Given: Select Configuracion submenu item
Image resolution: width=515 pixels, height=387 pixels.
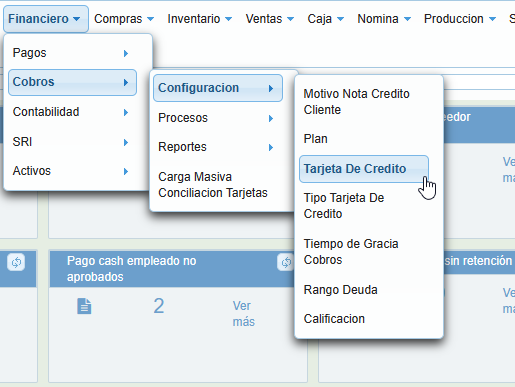Looking at the screenshot, I should pos(218,88).
